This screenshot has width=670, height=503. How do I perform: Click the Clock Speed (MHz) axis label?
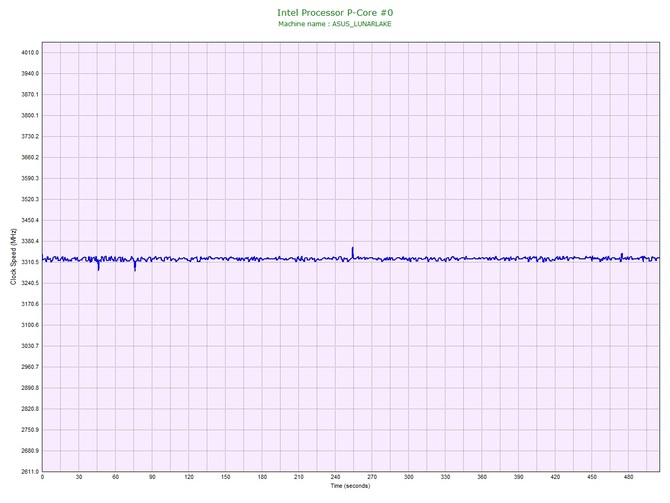point(13,257)
